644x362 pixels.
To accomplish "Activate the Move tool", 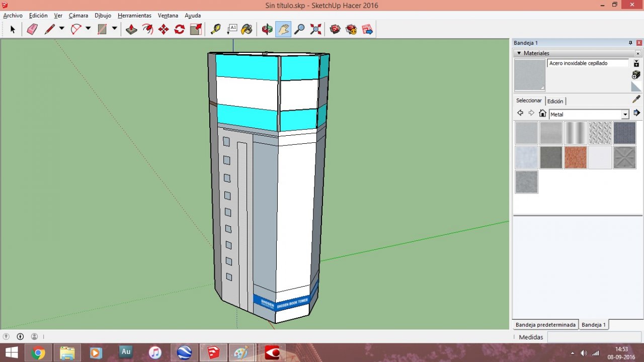I will pos(164,29).
